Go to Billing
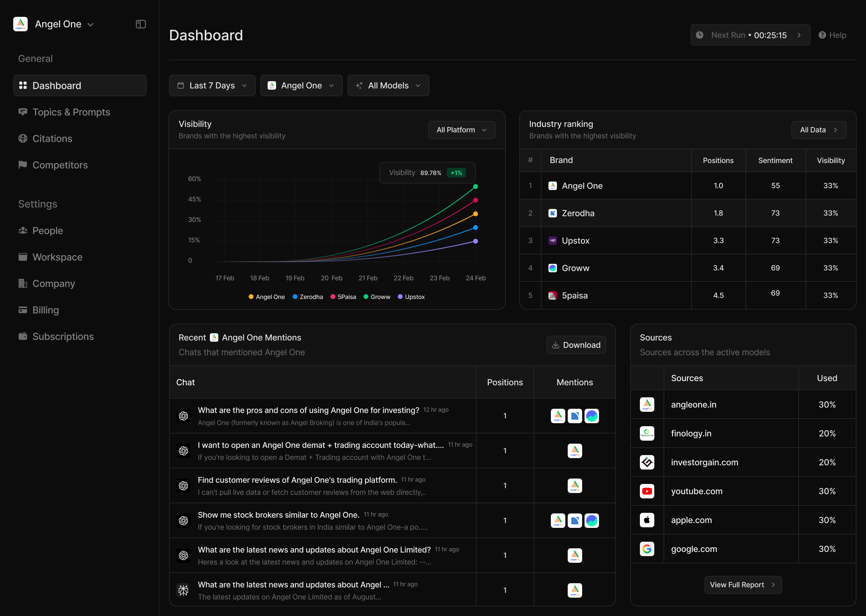This screenshot has height=616, width=866. tap(39, 310)
